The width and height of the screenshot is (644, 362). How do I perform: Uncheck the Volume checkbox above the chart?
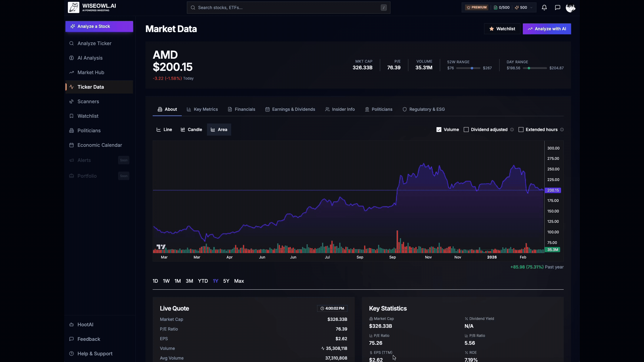438,129
